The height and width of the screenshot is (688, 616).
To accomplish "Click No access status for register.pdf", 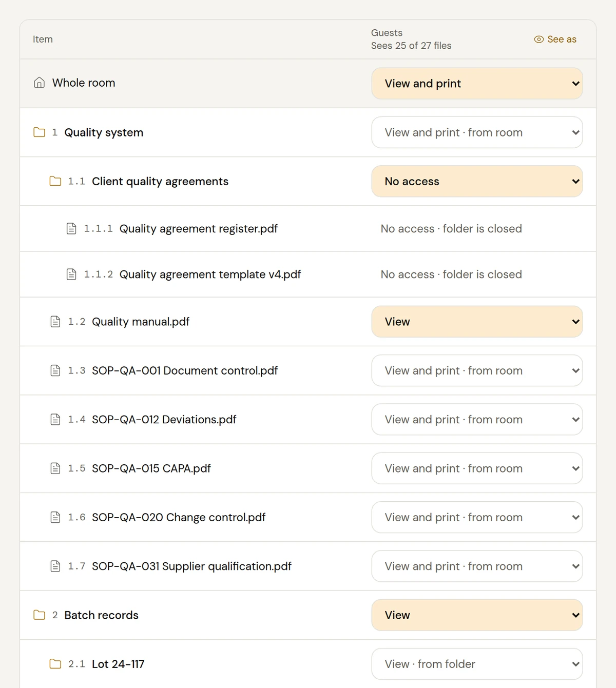I will click(451, 228).
